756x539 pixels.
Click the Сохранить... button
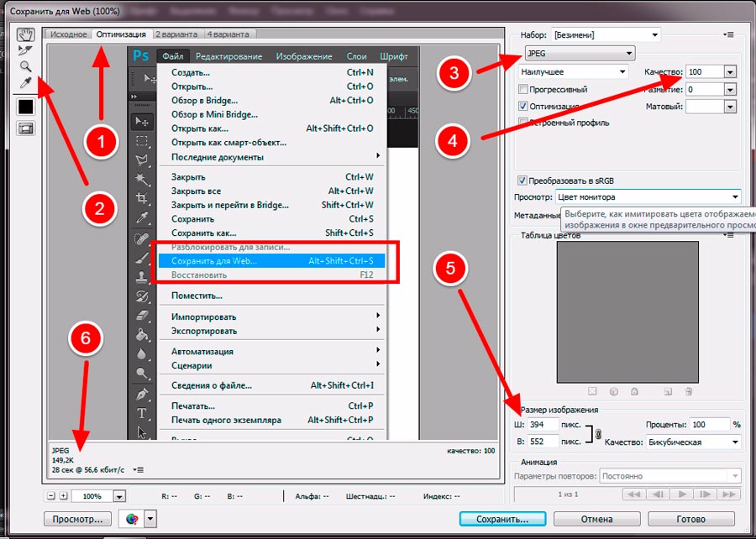[x=502, y=519]
